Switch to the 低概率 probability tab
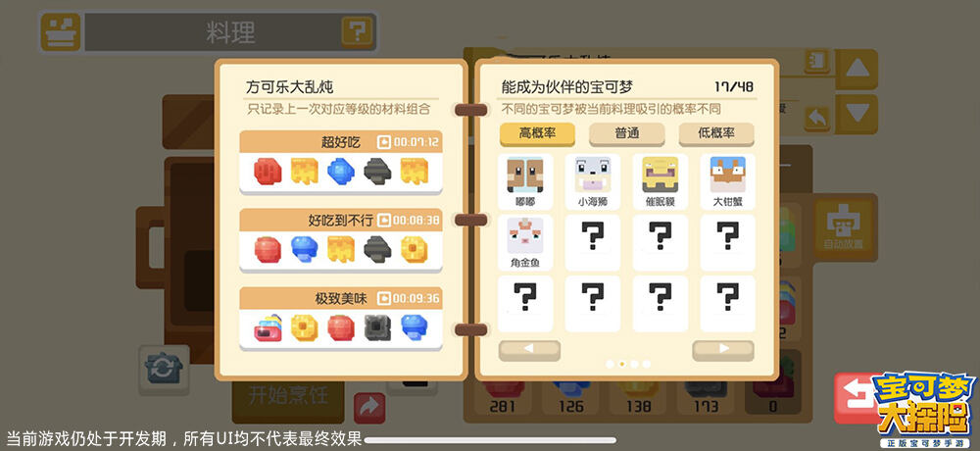The image size is (980, 451). coord(716,134)
